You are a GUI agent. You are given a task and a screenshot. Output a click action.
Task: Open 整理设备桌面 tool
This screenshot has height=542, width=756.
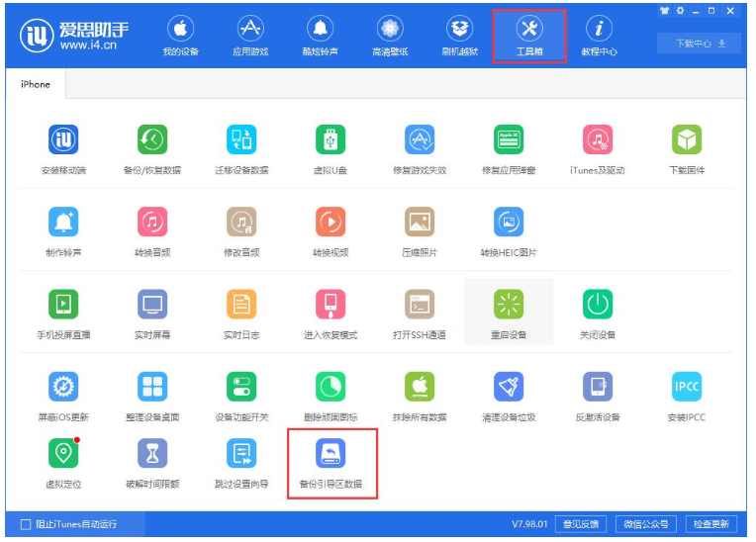(152, 387)
